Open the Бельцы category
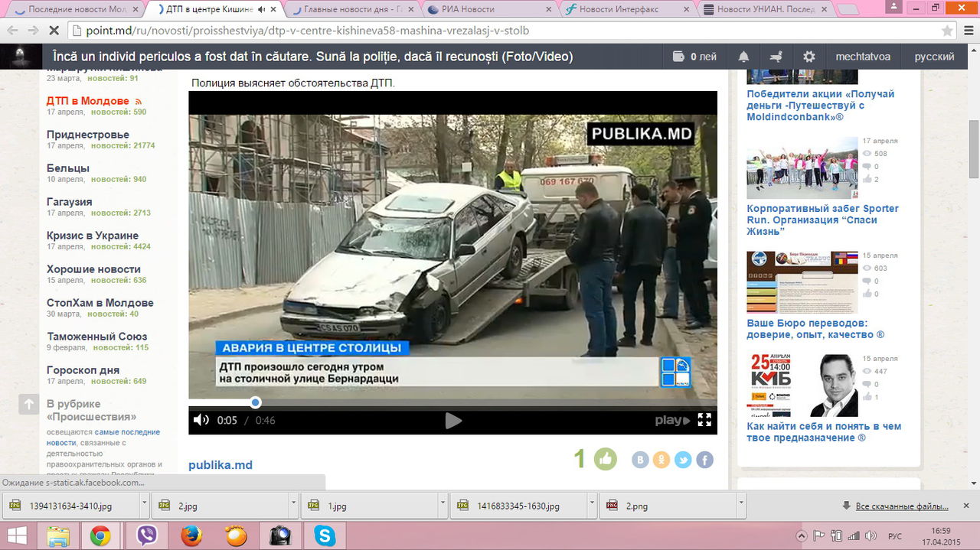 [x=68, y=168]
